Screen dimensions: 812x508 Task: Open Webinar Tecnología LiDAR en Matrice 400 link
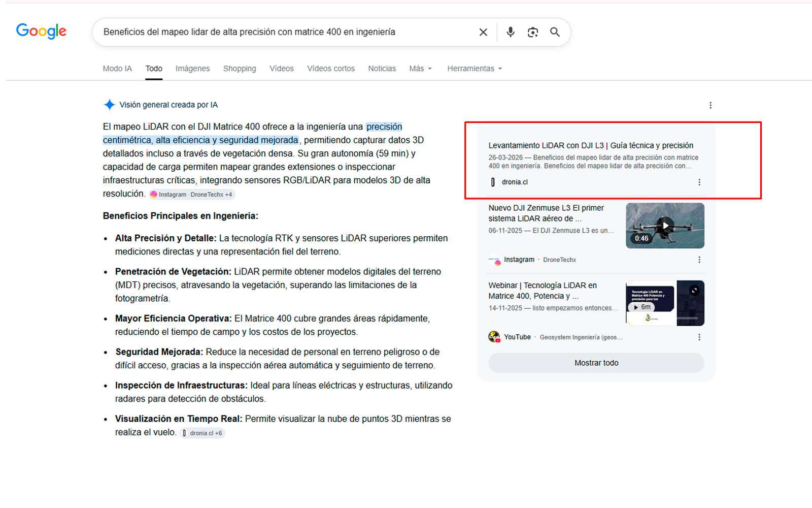tap(543, 291)
